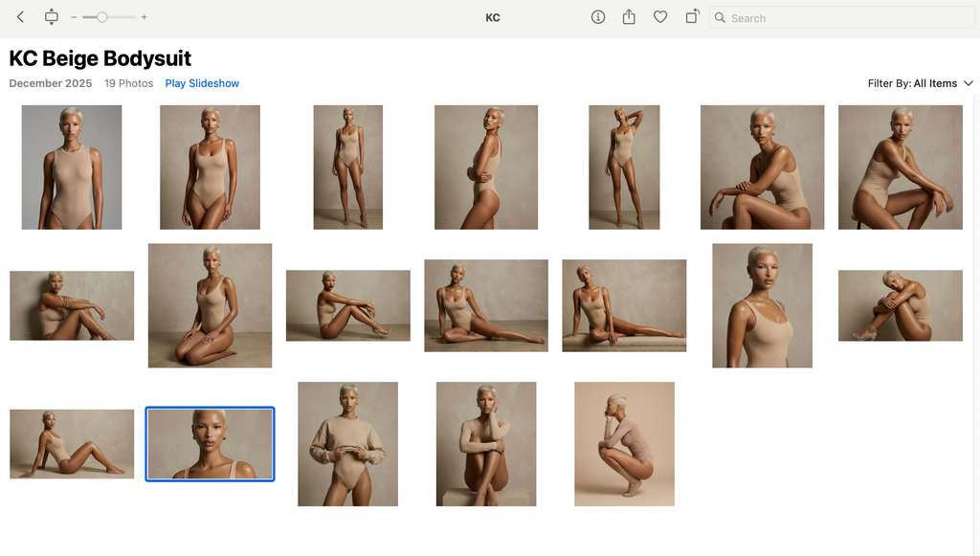The height and width of the screenshot is (556, 980).
Task: Click the magnifying glass in the search bar
Action: (720, 17)
